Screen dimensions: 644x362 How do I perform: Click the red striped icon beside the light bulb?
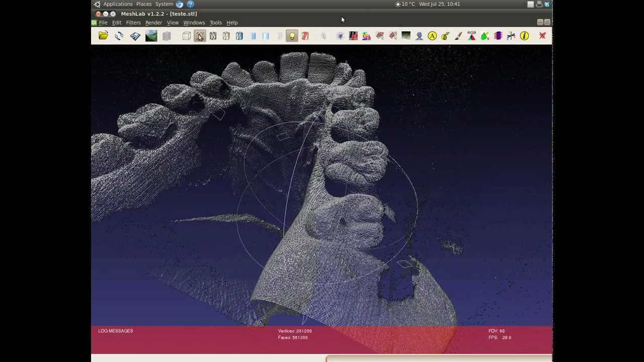[x=305, y=36]
